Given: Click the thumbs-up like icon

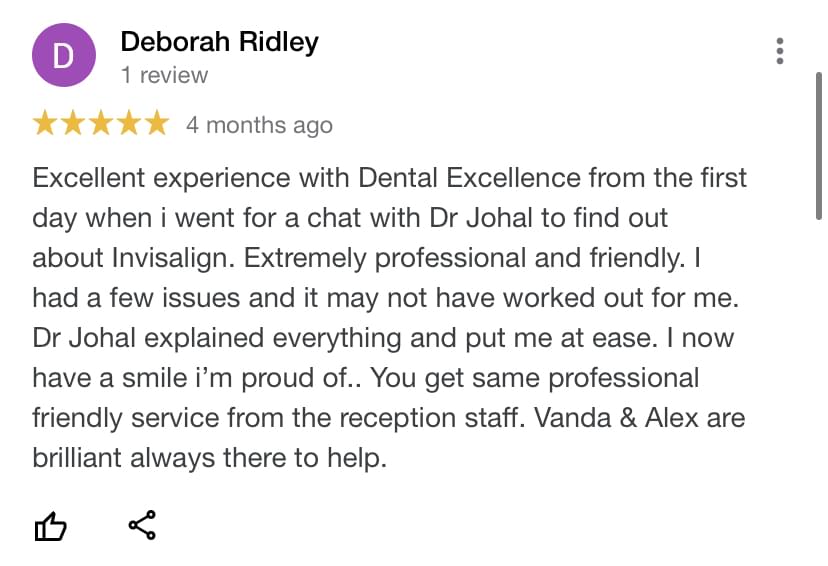Looking at the screenshot, I should [x=51, y=526].
